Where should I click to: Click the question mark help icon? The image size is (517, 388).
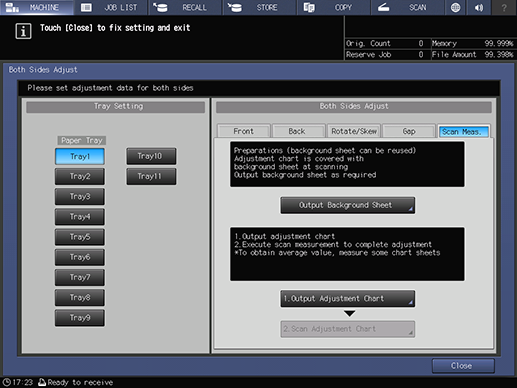pos(504,7)
